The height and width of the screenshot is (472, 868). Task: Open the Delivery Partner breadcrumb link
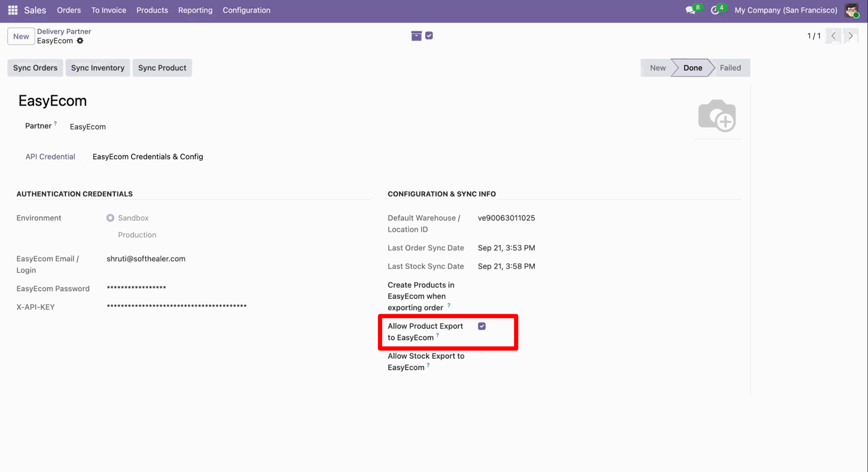64,31
